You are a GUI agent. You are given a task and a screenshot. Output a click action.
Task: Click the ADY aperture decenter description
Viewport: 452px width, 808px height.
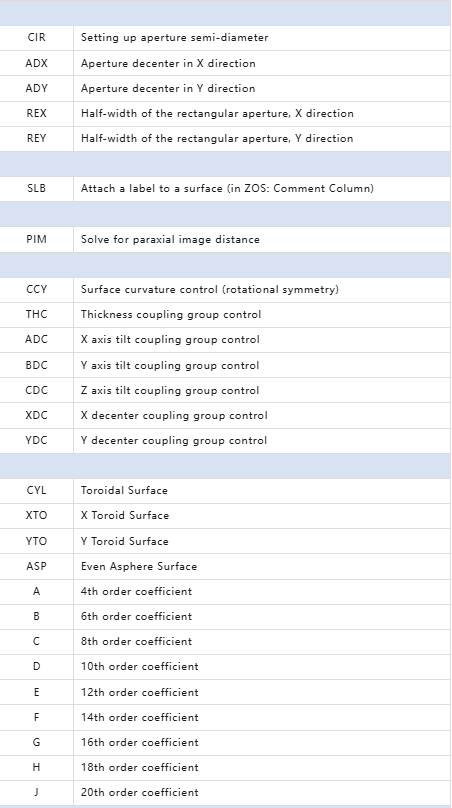168,89
